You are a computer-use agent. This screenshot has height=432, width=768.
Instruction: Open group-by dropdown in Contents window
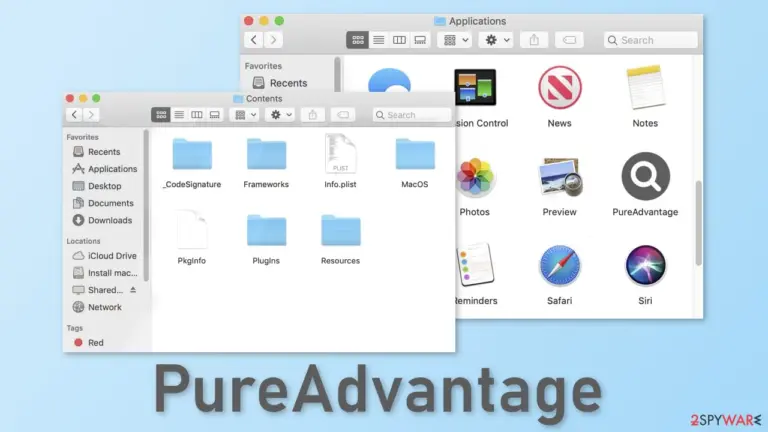(245, 115)
